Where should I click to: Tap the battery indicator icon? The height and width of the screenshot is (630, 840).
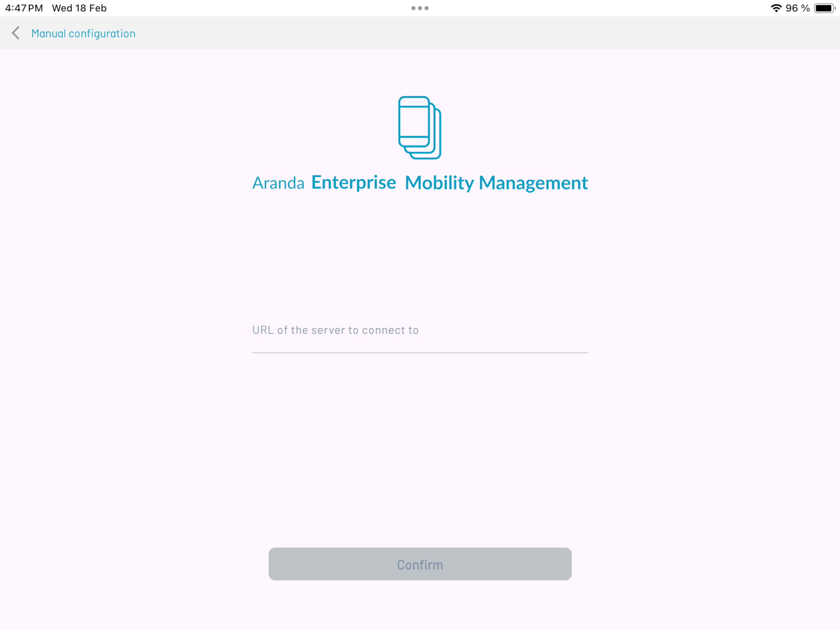825,8
